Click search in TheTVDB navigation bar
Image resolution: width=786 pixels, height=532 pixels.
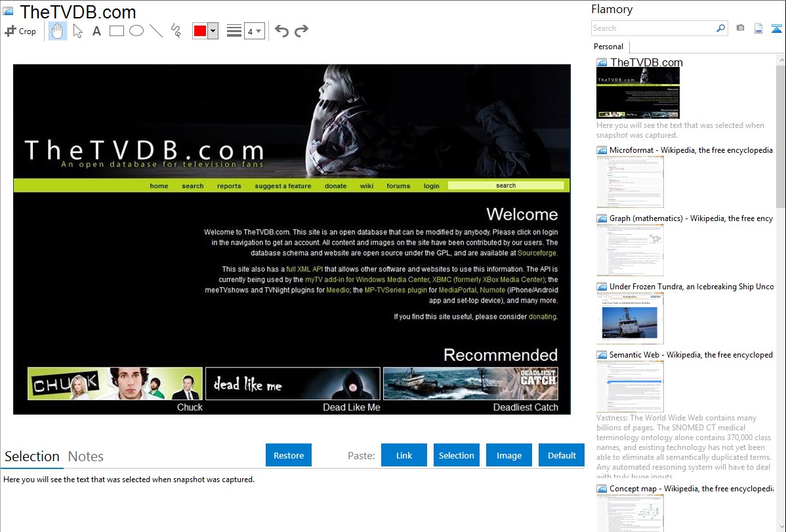[x=192, y=186]
